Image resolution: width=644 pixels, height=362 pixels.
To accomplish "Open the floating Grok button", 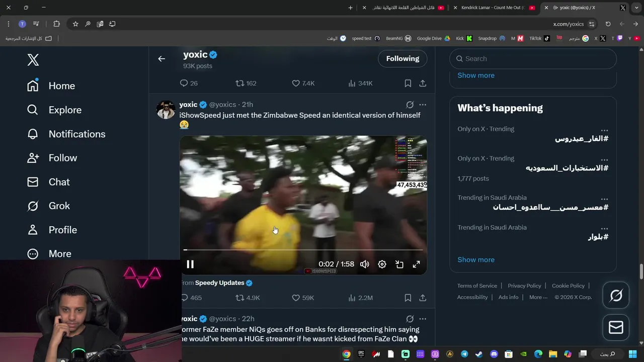I will [x=616, y=295].
